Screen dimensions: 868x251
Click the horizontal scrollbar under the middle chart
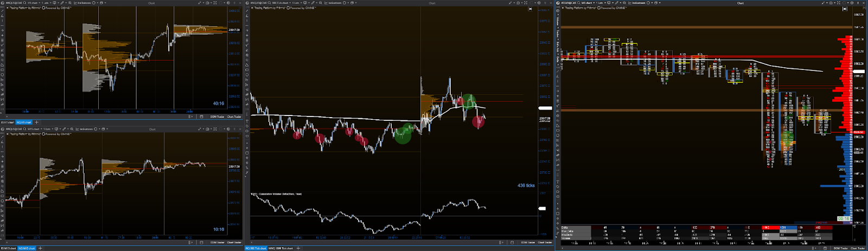click(380, 242)
